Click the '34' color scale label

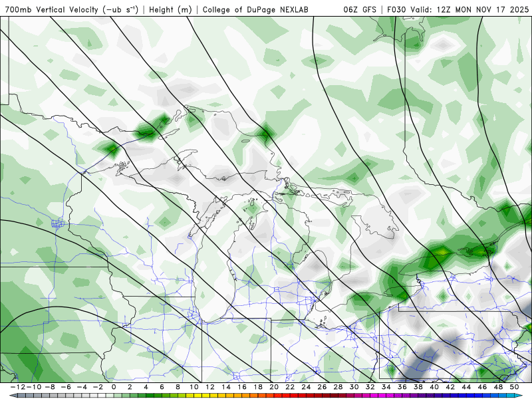[386, 387]
